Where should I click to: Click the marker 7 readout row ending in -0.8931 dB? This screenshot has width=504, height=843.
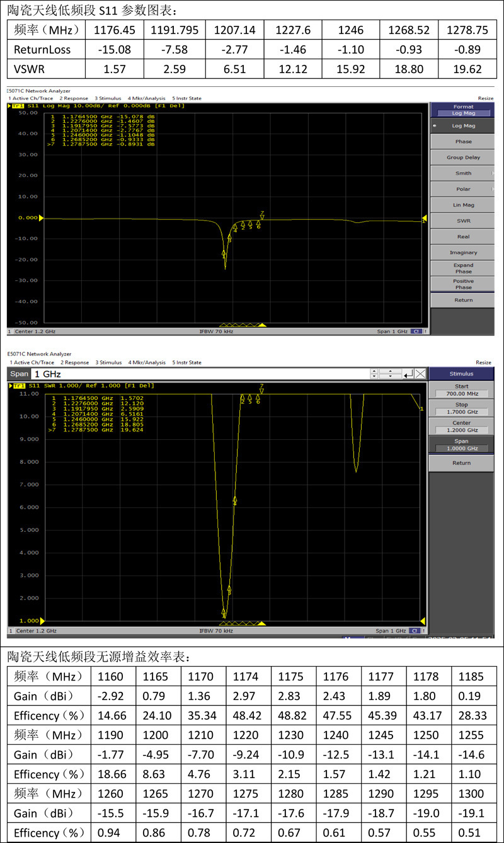(x=101, y=144)
